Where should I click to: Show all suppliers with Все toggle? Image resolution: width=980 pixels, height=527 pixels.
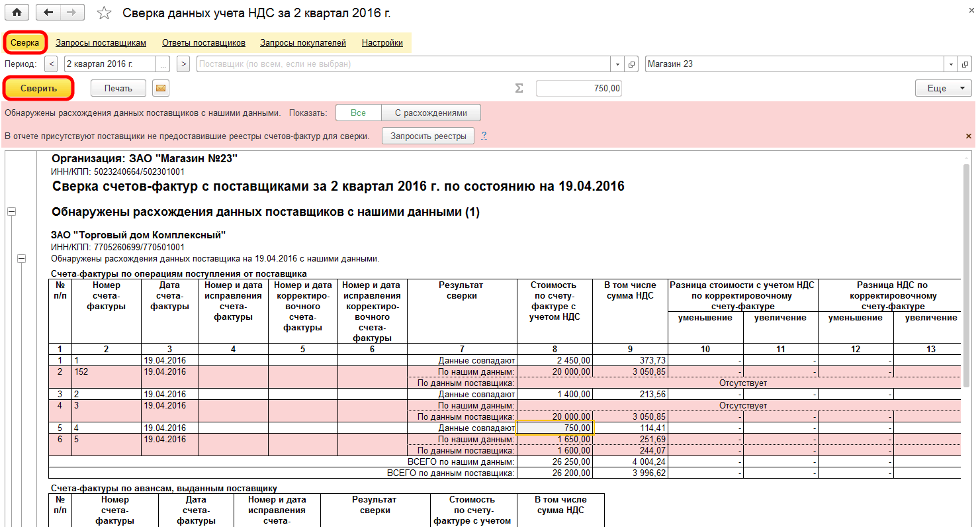coord(358,113)
